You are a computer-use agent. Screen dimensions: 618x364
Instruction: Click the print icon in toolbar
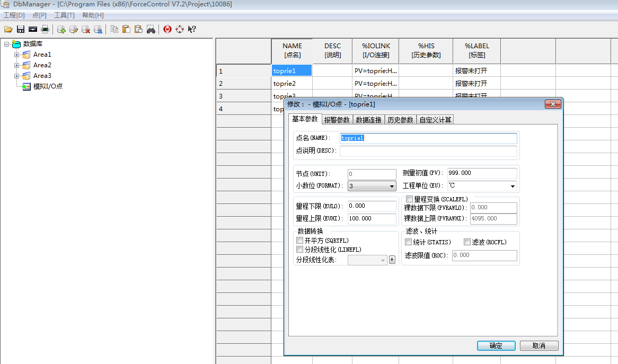point(45,29)
